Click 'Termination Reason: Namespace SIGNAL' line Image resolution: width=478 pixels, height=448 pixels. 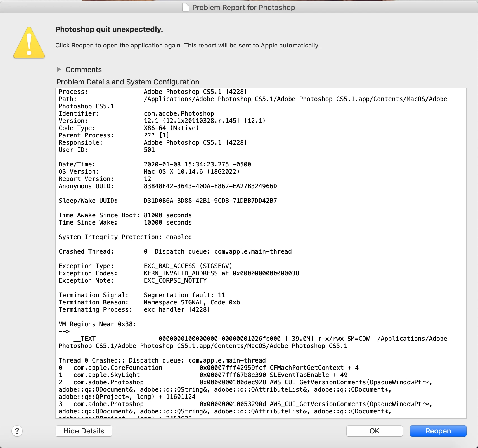coord(149,302)
